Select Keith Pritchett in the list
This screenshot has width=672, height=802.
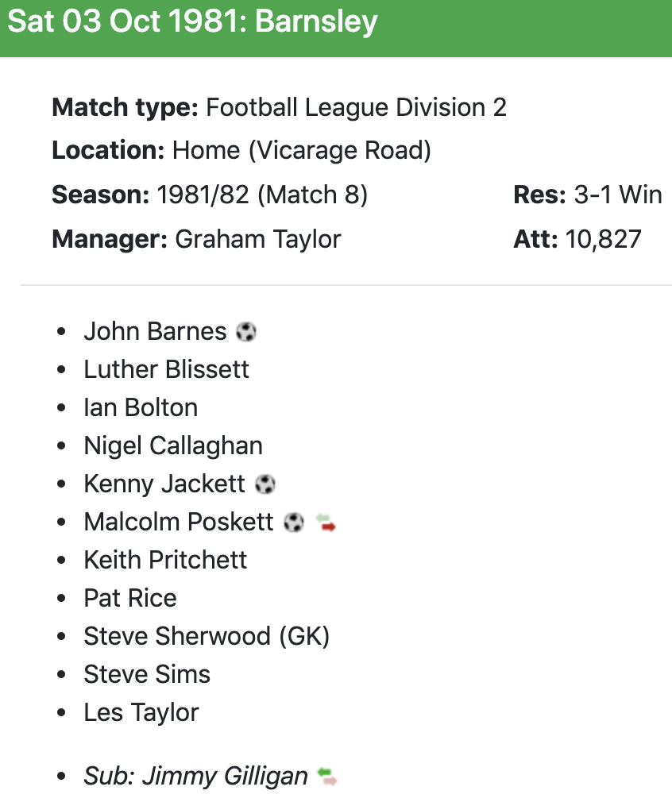[x=165, y=560]
